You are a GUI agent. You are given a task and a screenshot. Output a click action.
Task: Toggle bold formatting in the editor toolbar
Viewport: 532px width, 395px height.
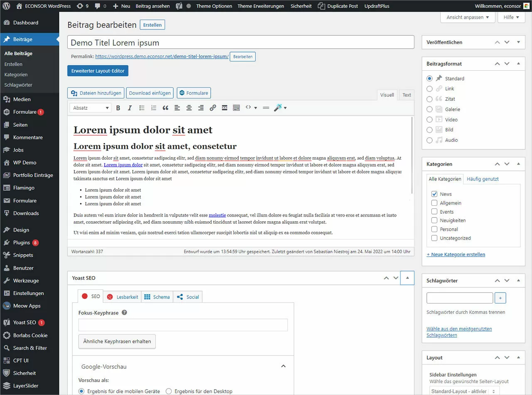pyautogui.click(x=118, y=108)
